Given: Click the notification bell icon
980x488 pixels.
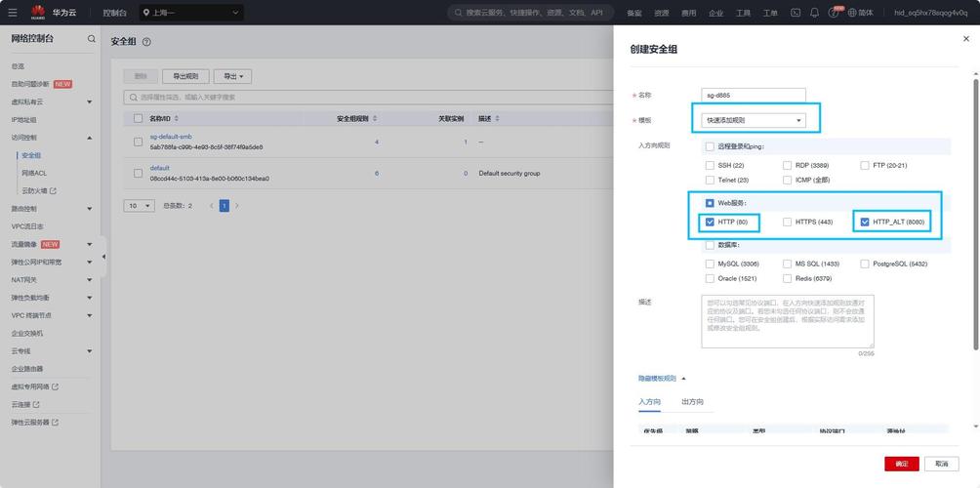Looking at the screenshot, I should (x=814, y=13).
